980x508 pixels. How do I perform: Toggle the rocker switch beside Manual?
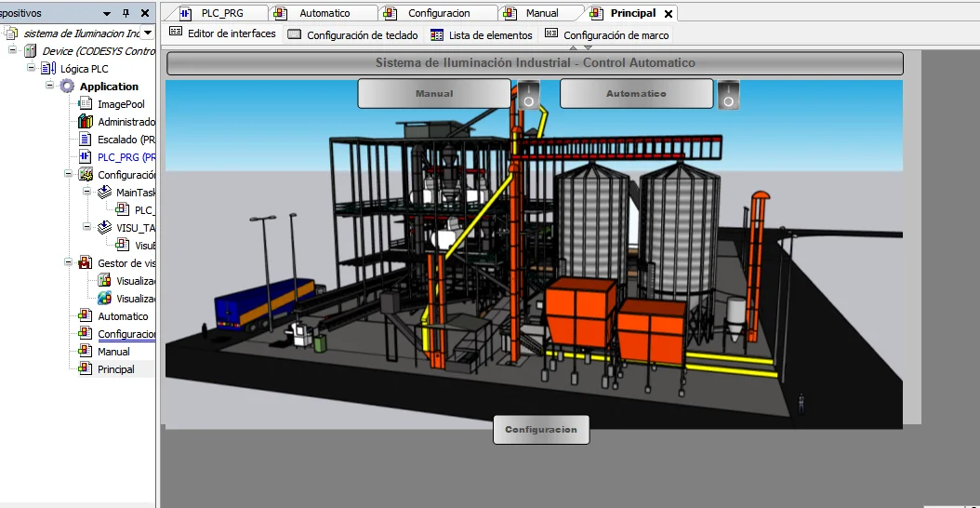(528, 94)
